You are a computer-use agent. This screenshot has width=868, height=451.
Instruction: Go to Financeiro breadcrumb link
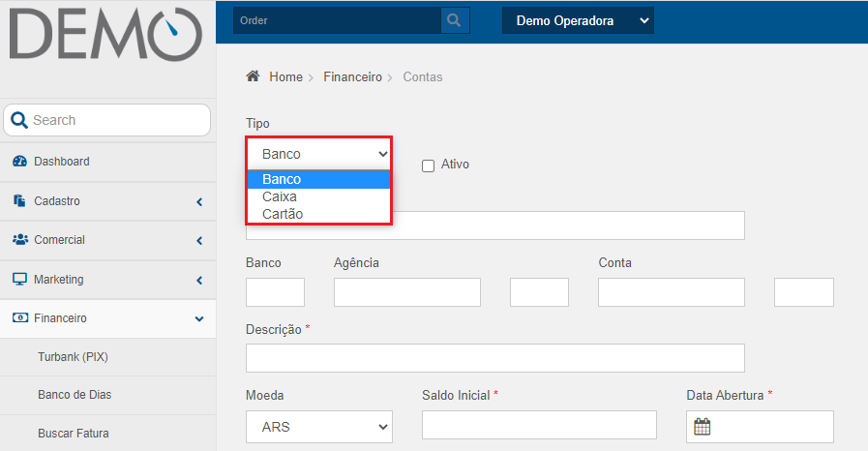pos(352,76)
